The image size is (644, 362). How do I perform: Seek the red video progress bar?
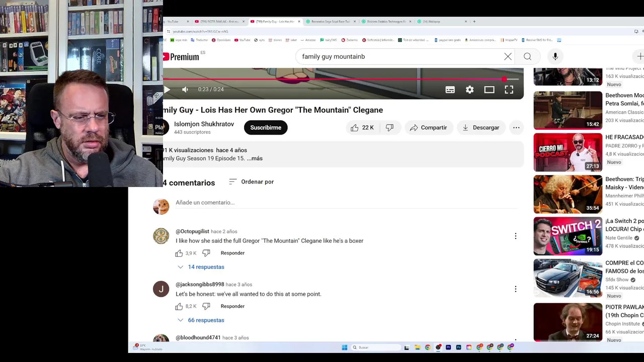tap(341, 79)
